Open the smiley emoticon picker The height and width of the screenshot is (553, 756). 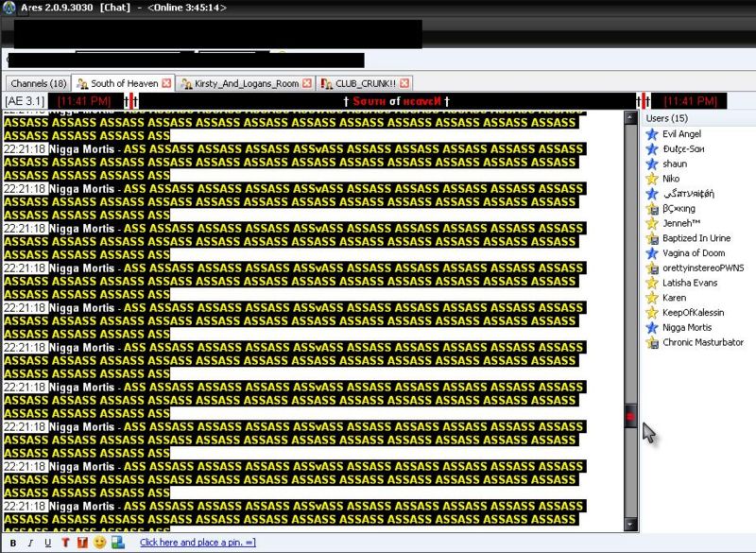[99, 543]
